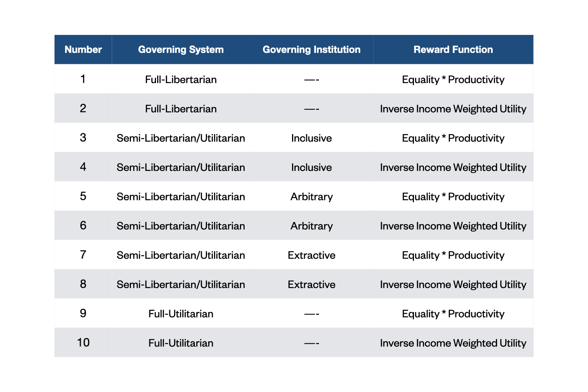
Task: Select the Reward Function column header
Action: 453,50
